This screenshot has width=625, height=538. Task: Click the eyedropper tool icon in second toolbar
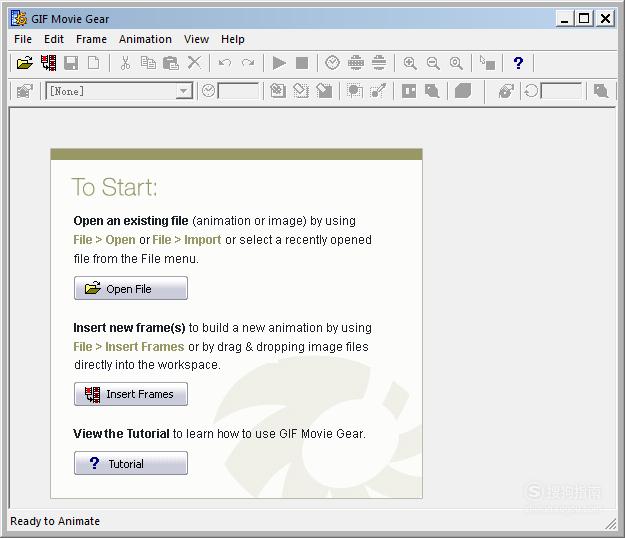(x=378, y=91)
